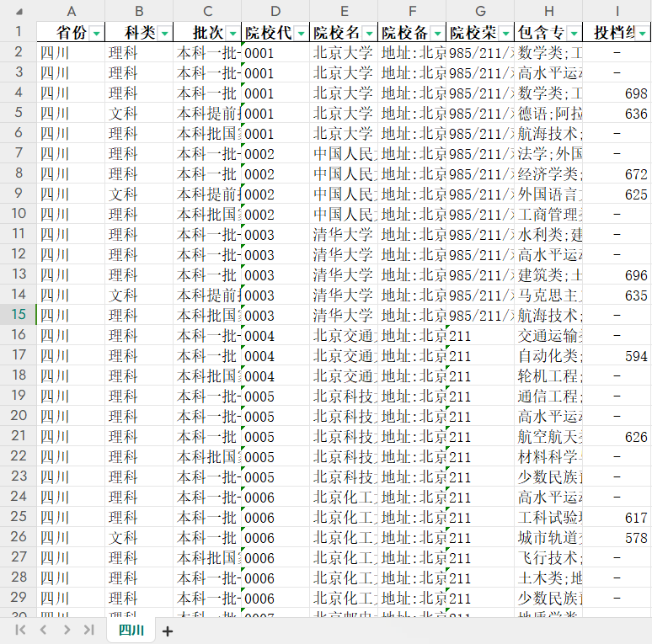
Task: Open filter dropdown for 院校荣 column
Action: (x=505, y=33)
